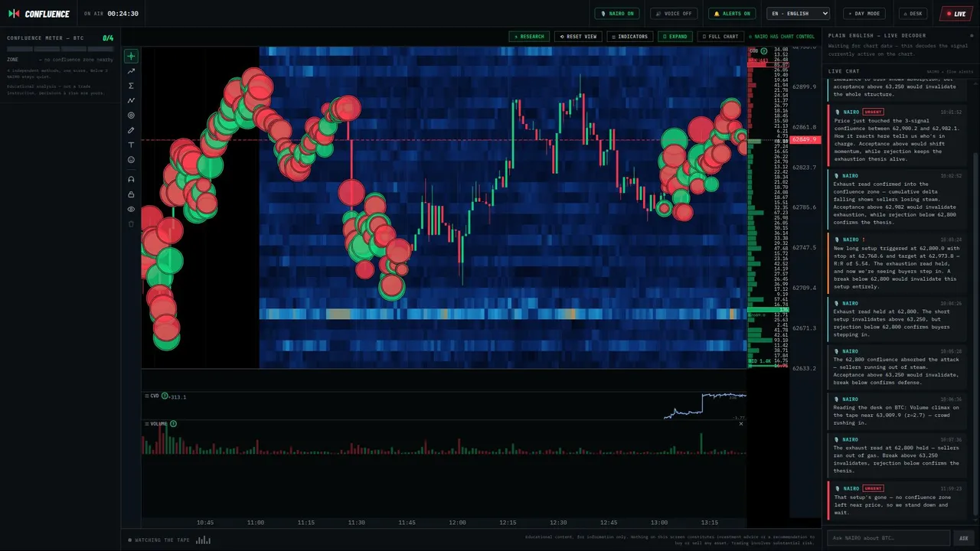
Task: Open the 11:59:23 That setup's gone message
Action: point(897,500)
